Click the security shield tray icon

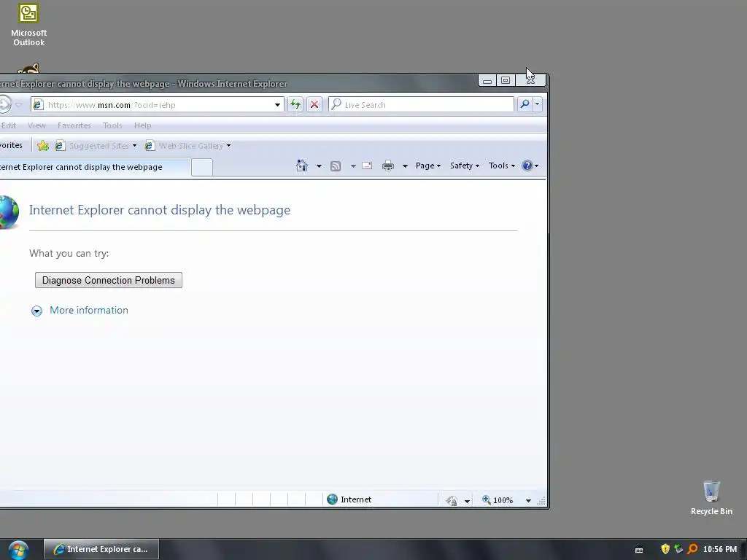pyautogui.click(x=665, y=549)
